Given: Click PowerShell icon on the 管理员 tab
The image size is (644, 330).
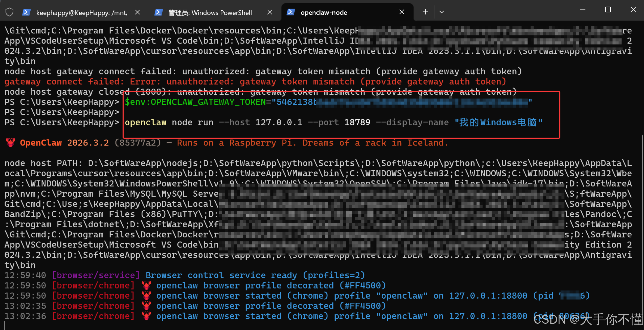Looking at the screenshot, I should tap(158, 12).
